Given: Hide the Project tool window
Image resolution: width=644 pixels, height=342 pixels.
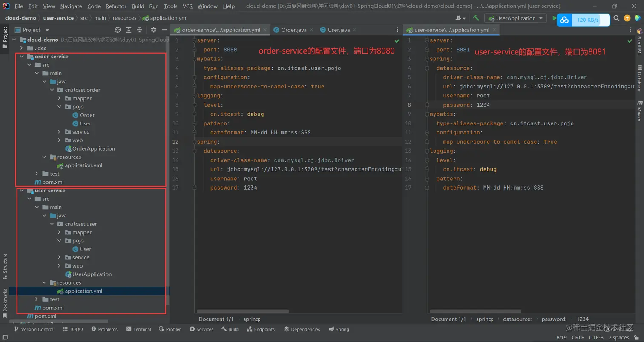Looking at the screenshot, I should pos(164,30).
